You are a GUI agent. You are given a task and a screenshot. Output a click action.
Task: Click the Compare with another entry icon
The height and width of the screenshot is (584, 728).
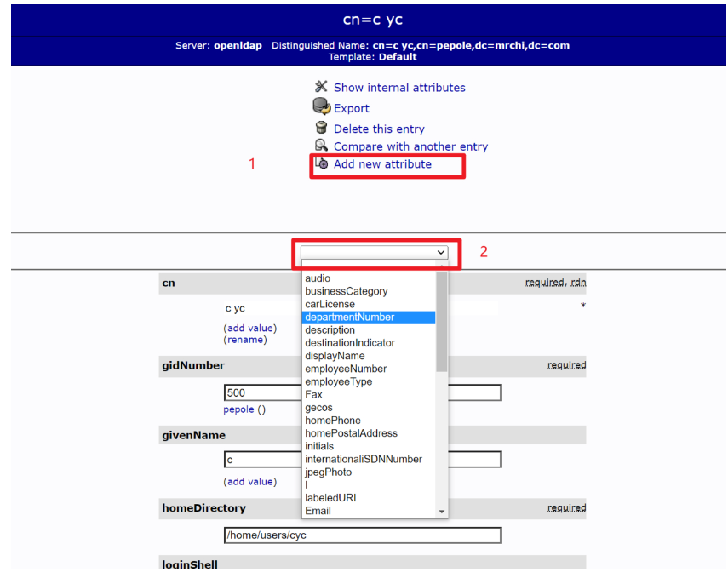click(x=321, y=146)
